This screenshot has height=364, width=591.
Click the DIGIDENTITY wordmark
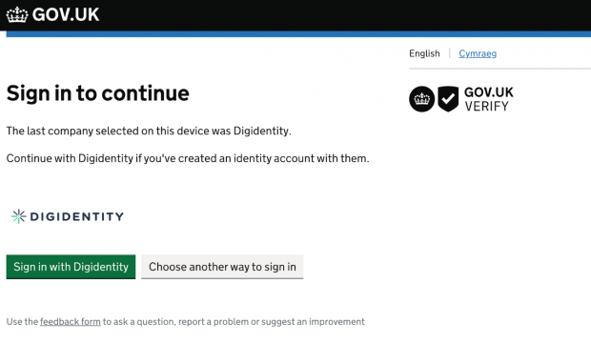[76, 216]
